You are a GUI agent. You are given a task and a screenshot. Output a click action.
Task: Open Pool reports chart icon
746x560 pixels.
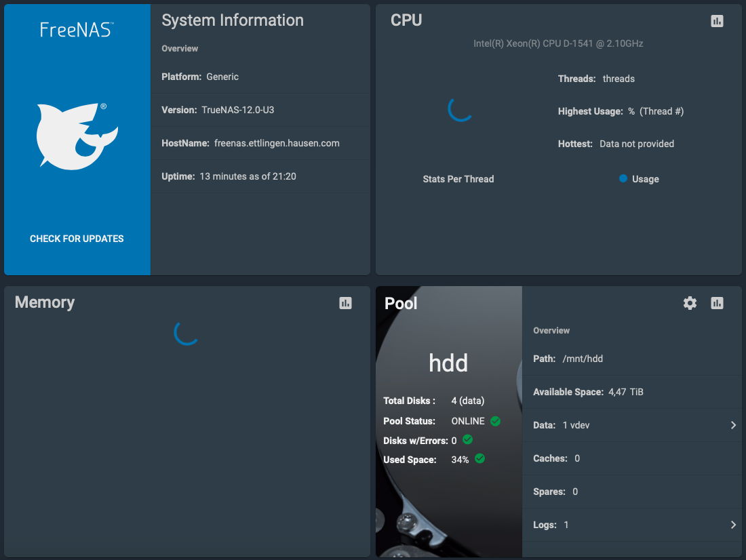[x=717, y=303]
